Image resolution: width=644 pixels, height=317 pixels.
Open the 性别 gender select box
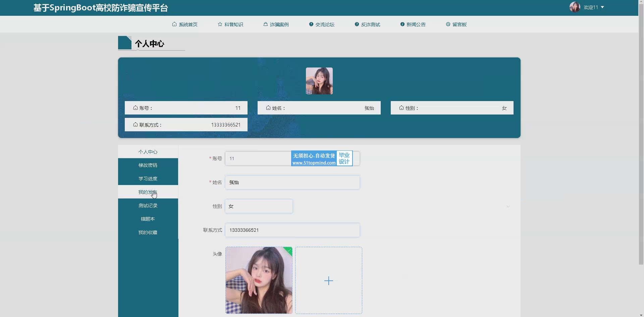(x=259, y=206)
